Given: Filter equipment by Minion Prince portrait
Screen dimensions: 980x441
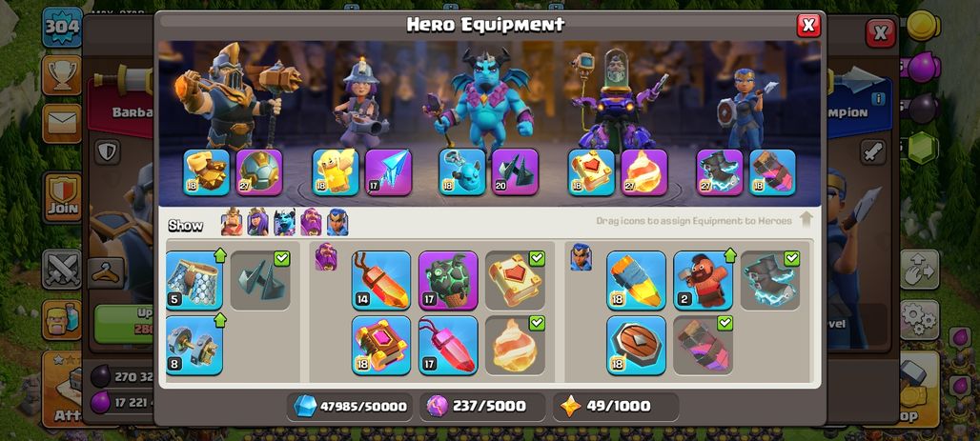Looking at the screenshot, I should click(x=284, y=222).
